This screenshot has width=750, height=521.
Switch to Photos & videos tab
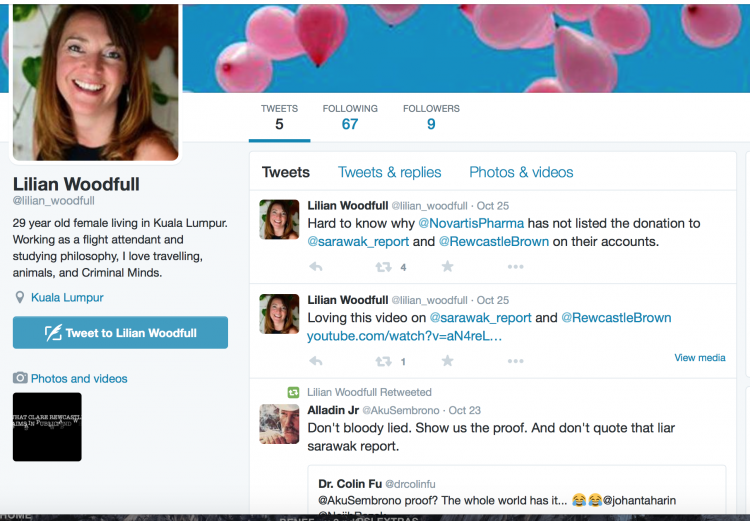521,172
